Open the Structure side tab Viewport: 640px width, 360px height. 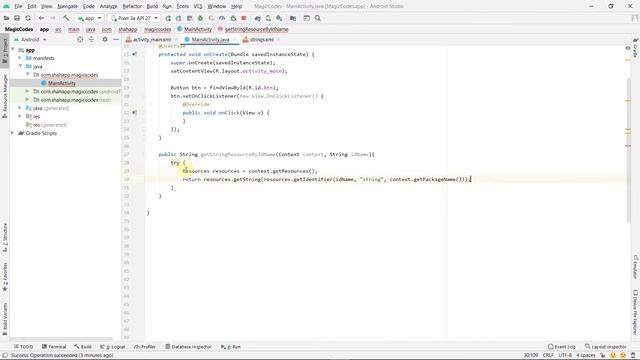5,237
